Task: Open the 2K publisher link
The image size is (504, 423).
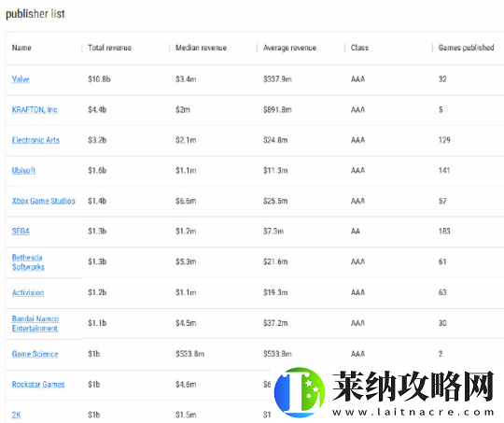Action: (17, 415)
